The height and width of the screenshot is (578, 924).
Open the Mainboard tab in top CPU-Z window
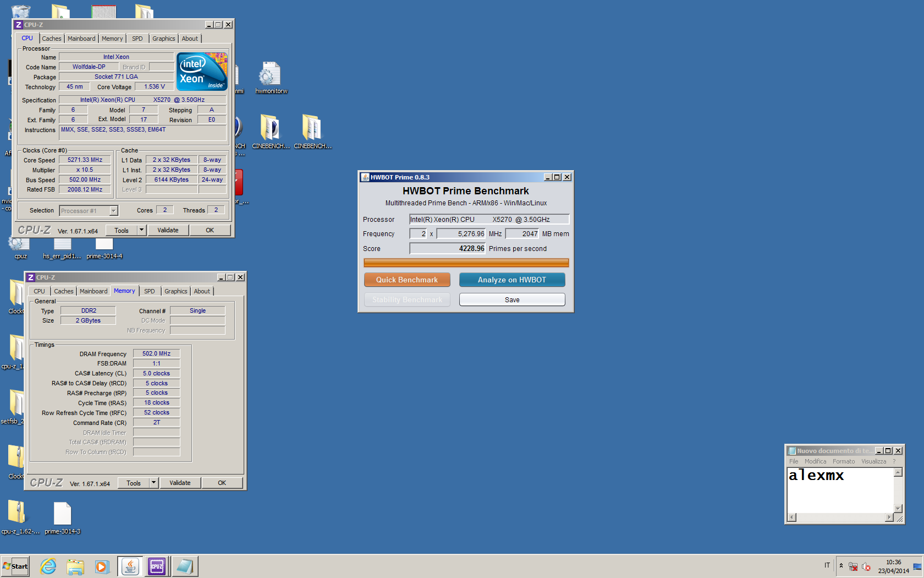81,39
